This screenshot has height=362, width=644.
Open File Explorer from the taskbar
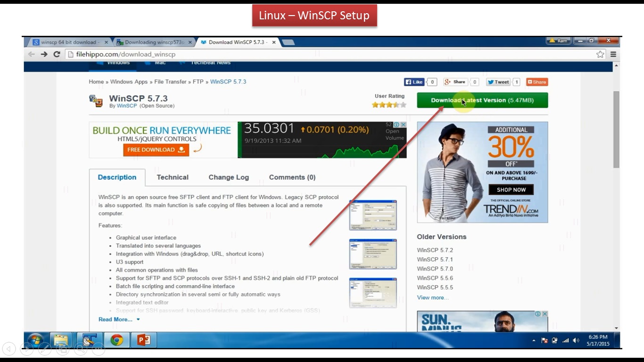(61, 340)
